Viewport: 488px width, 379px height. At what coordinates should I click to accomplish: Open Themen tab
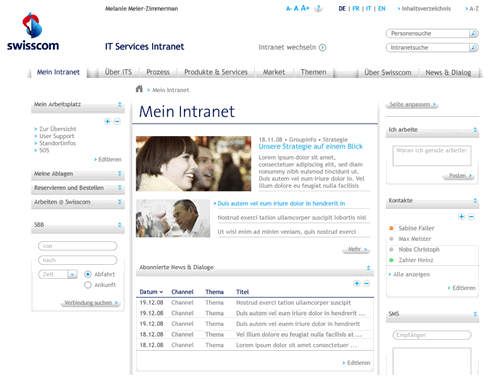coord(313,72)
